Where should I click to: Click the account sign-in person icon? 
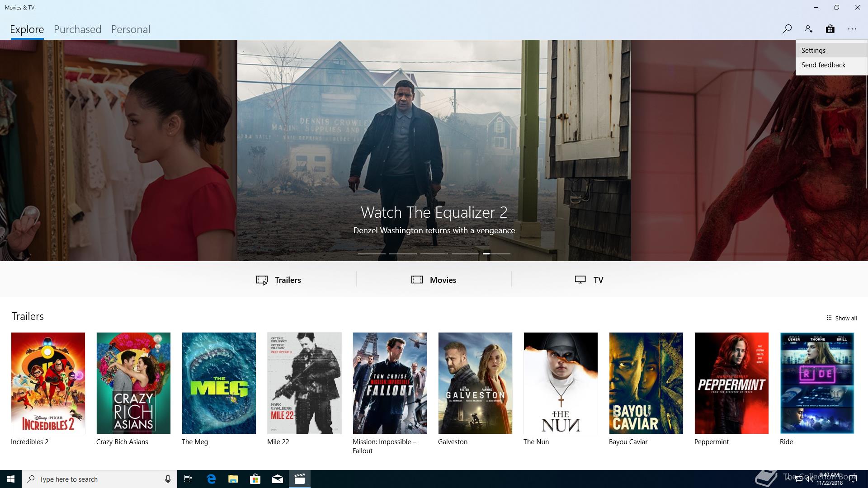click(x=808, y=29)
